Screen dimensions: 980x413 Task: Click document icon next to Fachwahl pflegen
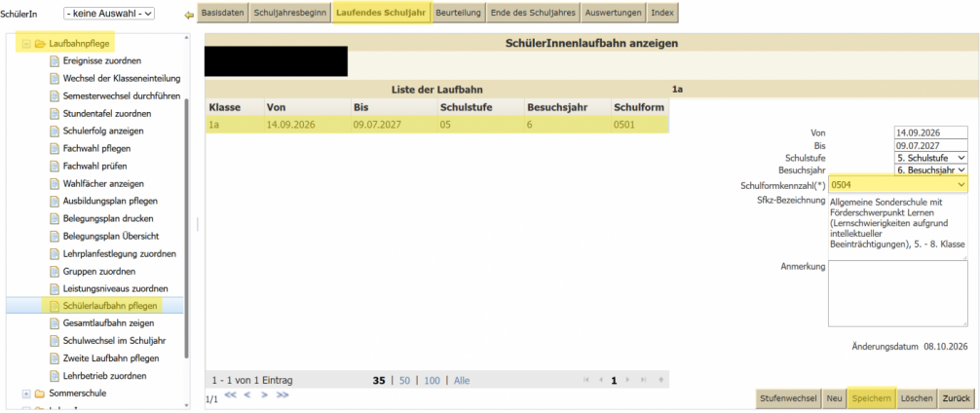point(54,149)
